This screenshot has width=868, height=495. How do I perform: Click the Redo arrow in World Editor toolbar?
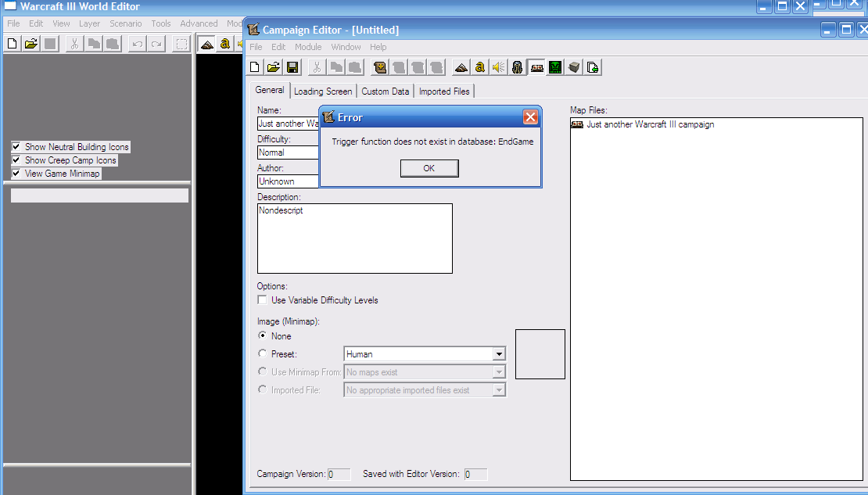[x=156, y=44]
